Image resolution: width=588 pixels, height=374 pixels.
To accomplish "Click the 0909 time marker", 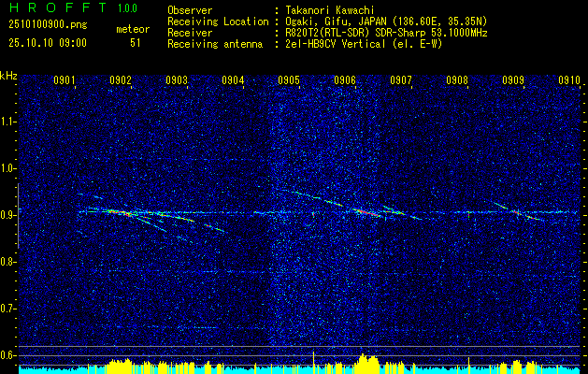I will pos(513,79).
